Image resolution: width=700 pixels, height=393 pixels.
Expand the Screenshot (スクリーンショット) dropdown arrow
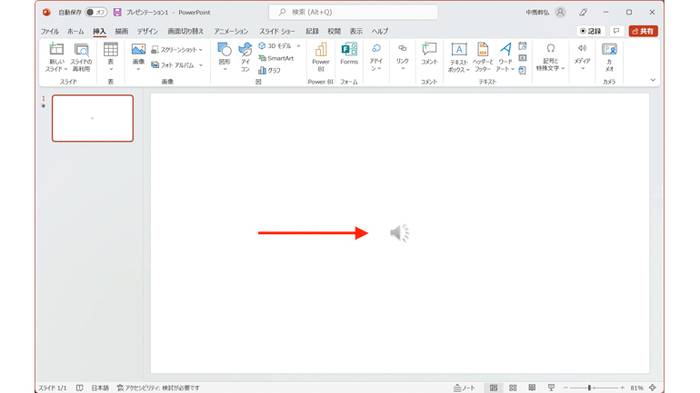[x=201, y=50]
